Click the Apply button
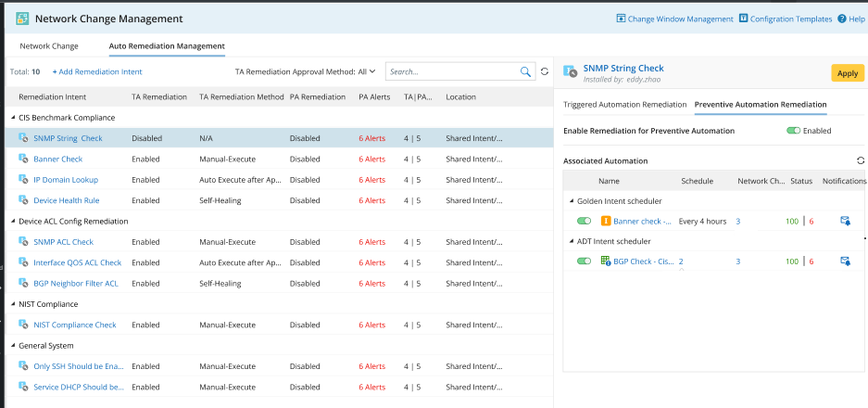Image resolution: width=868 pixels, height=408 pixels. [847, 73]
